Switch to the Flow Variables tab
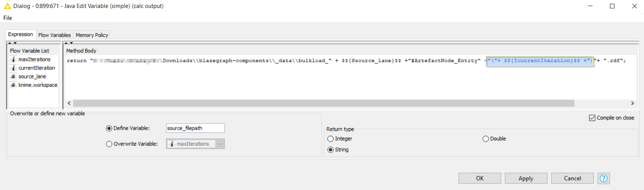This screenshot has width=644, height=190. 55,35
